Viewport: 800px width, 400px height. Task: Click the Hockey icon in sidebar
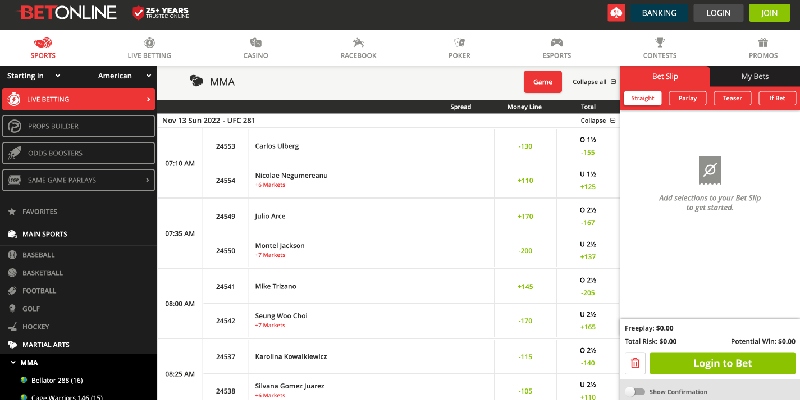(x=12, y=326)
